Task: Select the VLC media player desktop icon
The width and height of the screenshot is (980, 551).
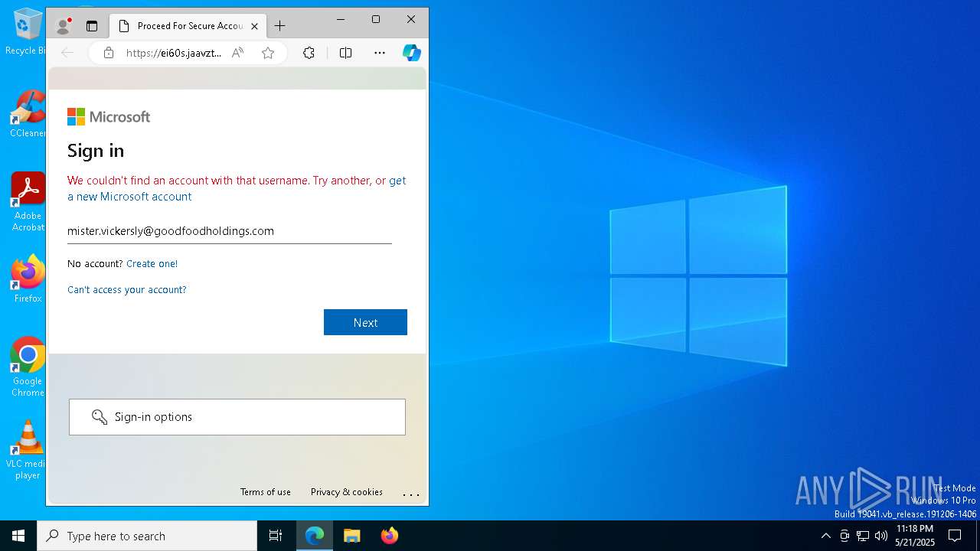Action: [x=28, y=450]
